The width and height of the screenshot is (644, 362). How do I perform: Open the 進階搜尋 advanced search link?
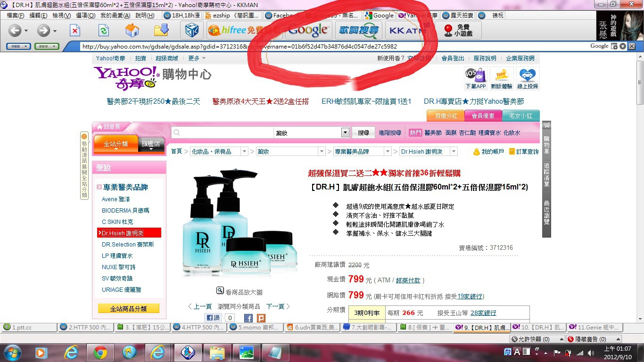pyautogui.click(x=390, y=133)
